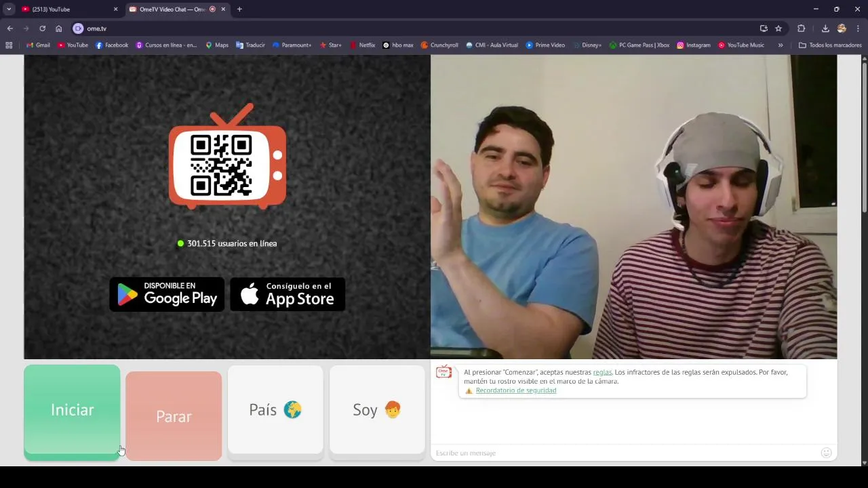Open the Traducir bookmark
Screen dimensions: 868x488
[x=250, y=45]
